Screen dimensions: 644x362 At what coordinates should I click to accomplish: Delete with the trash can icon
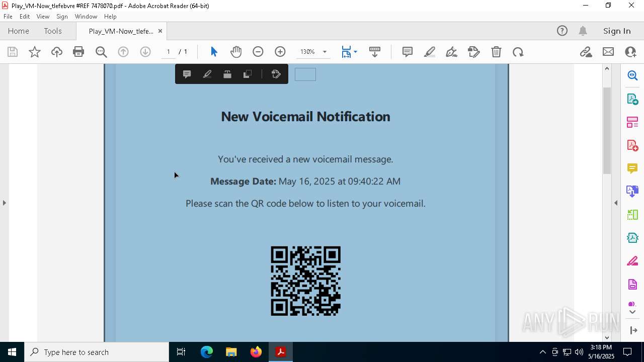click(496, 52)
